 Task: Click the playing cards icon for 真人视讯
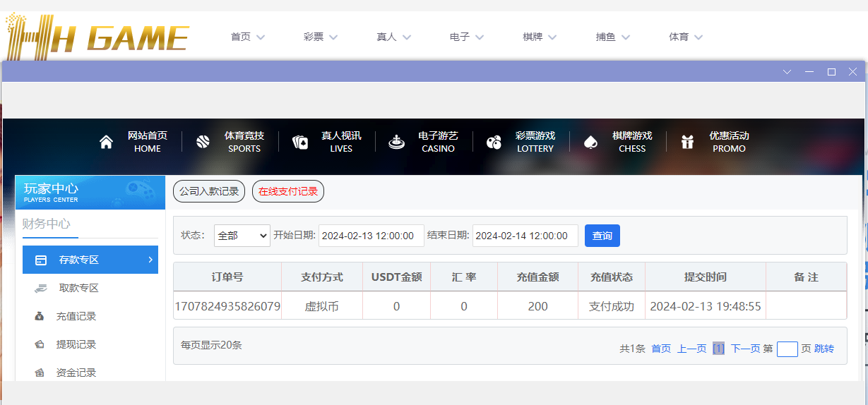(x=300, y=142)
